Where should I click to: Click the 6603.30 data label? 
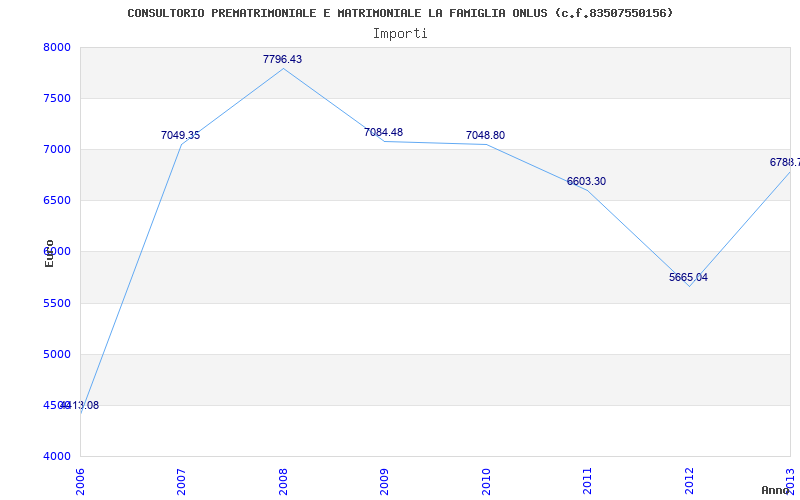(586, 181)
